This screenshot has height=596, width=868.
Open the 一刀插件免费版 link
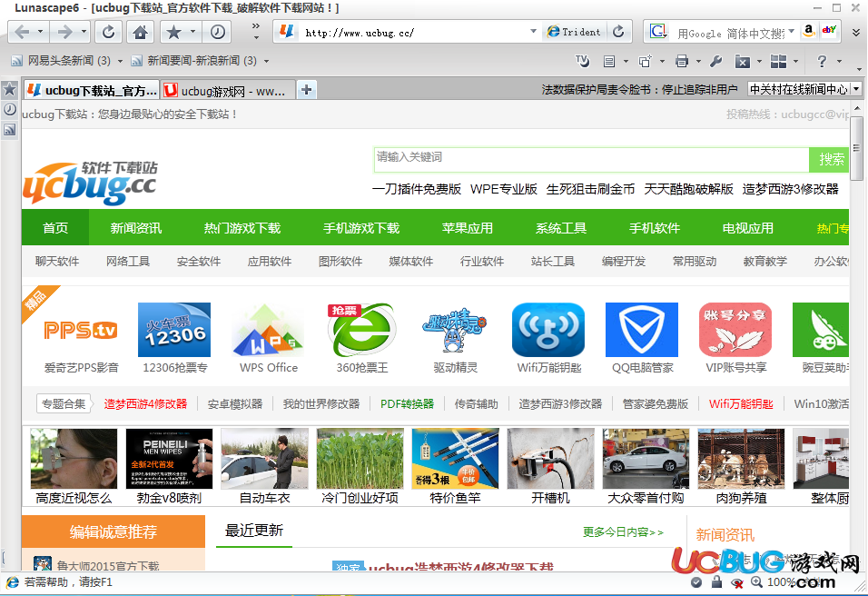click(417, 190)
